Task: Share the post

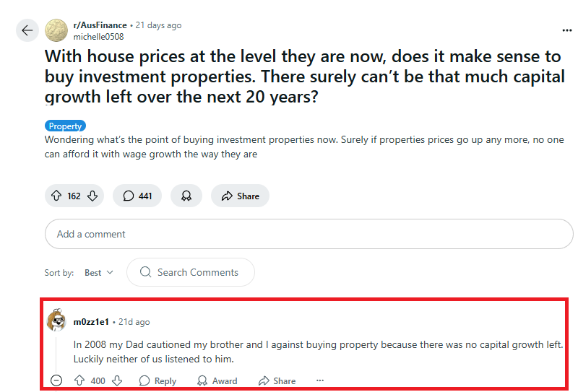Action: [x=240, y=196]
